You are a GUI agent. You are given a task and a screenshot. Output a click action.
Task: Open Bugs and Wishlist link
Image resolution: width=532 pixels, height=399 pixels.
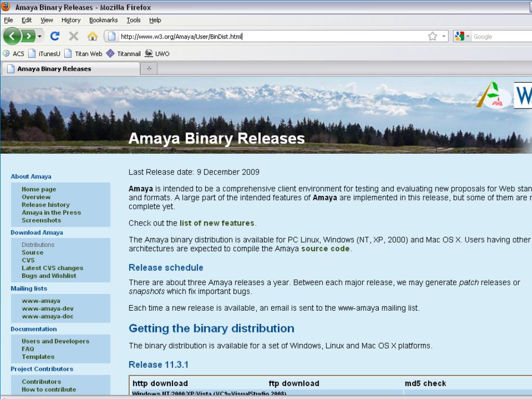coord(49,276)
